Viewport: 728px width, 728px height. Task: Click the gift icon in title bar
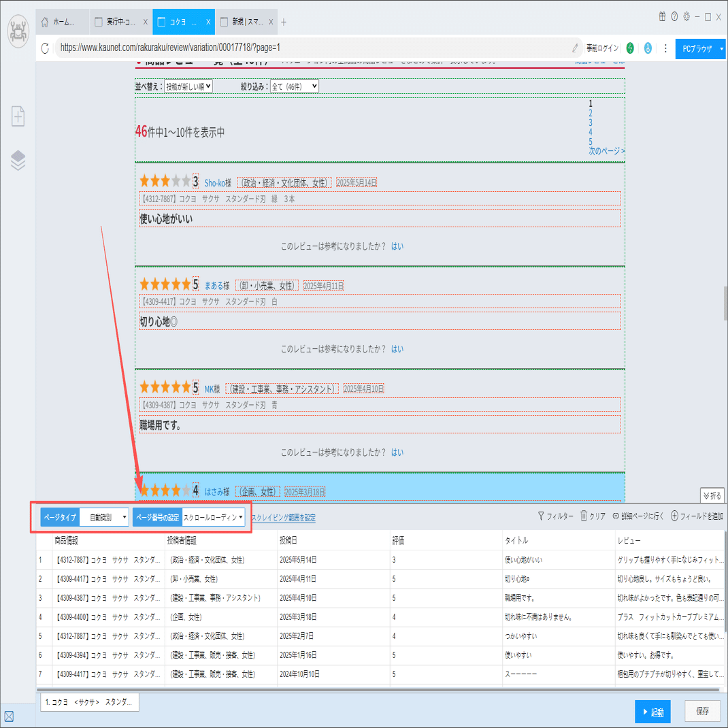pos(662,17)
